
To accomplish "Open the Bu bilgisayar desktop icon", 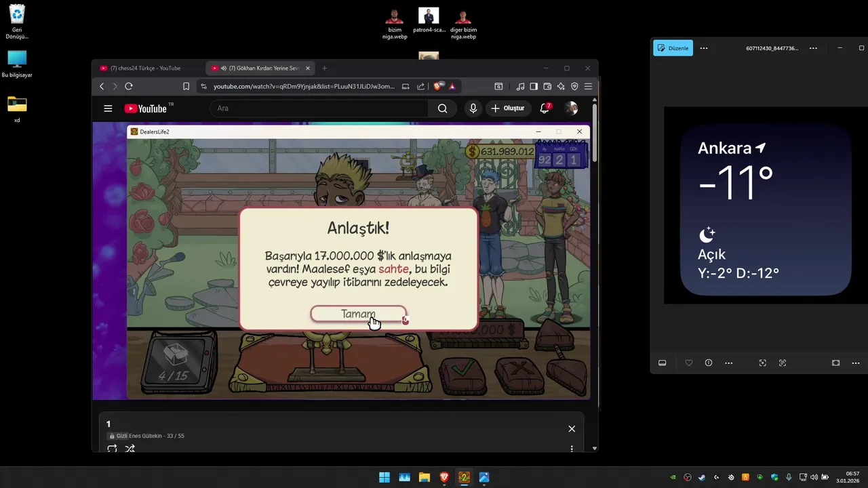I will [17, 64].
